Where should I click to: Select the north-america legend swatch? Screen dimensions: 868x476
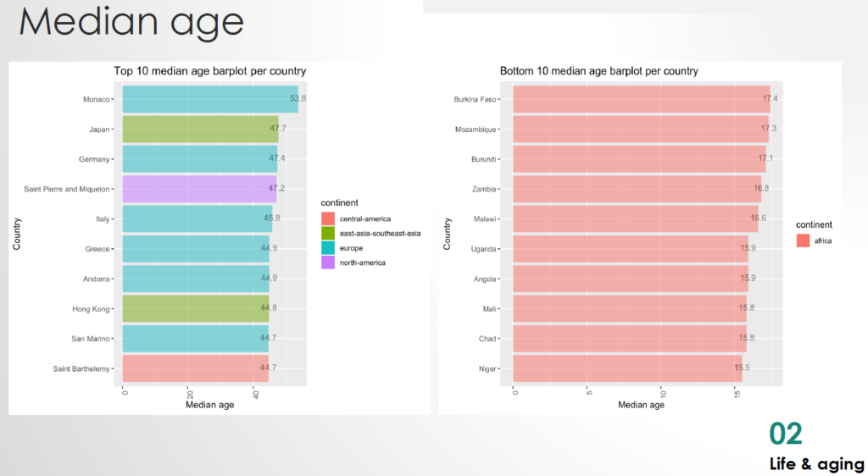[x=329, y=263]
